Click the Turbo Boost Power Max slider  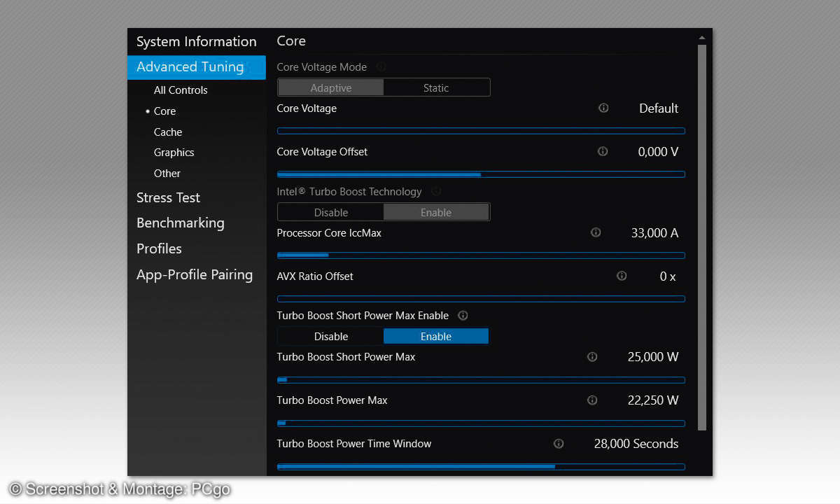(481, 423)
